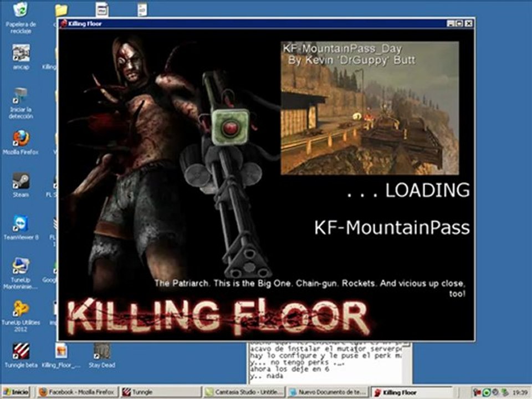Minimize the Killing Floor window
Viewport: 532px width, 399px height.
click(450, 23)
